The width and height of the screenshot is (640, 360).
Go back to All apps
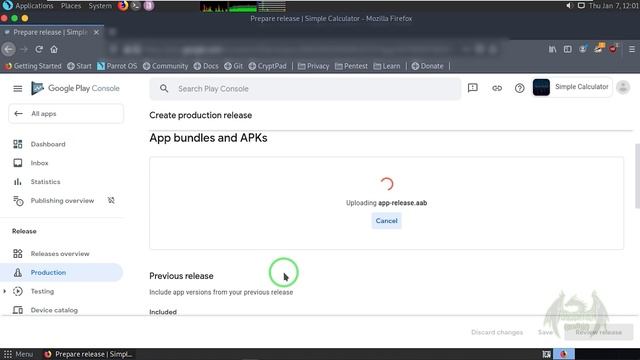pyautogui.click(x=66, y=113)
